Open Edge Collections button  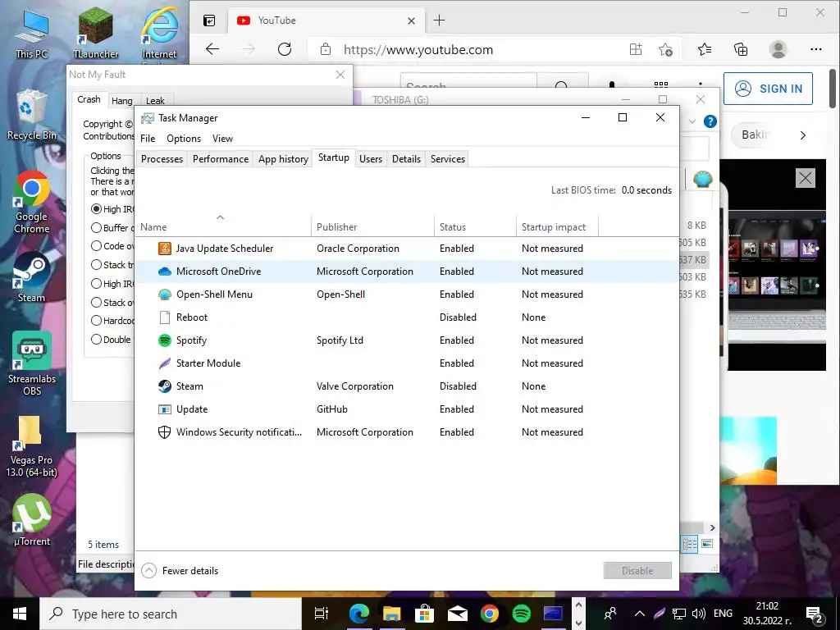click(741, 50)
